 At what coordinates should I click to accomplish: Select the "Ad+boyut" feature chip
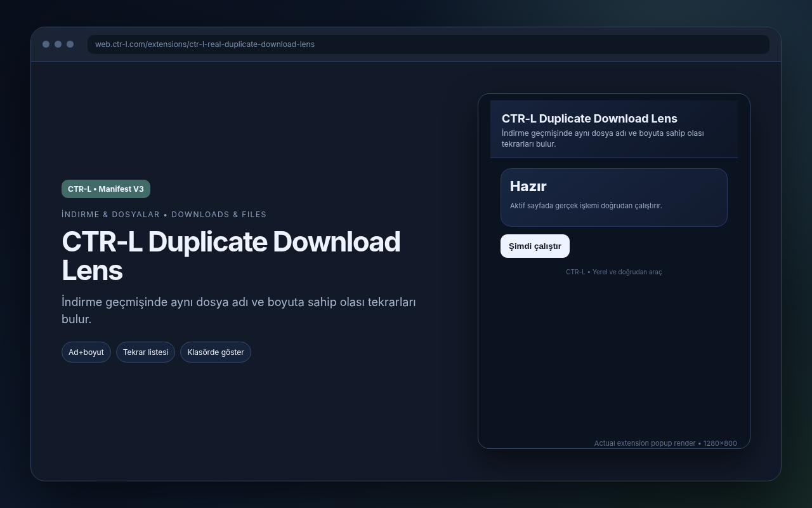[x=86, y=352]
